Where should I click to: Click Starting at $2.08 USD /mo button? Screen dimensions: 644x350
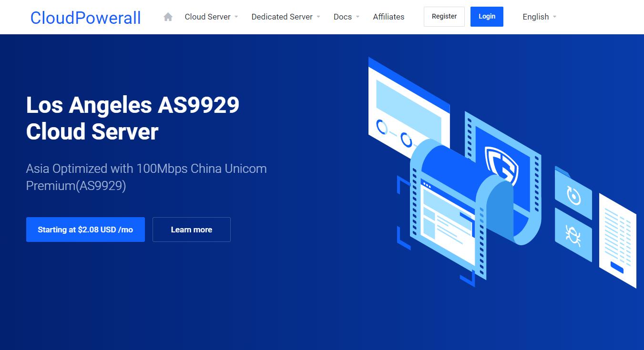pyautogui.click(x=85, y=230)
